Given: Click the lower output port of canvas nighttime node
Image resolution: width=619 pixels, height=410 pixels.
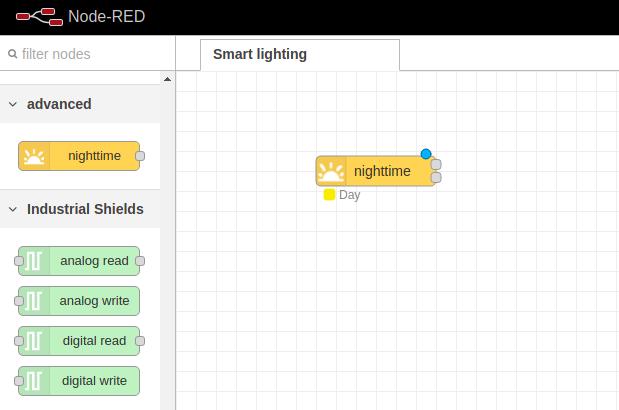Looking at the screenshot, I should tap(436, 178).
